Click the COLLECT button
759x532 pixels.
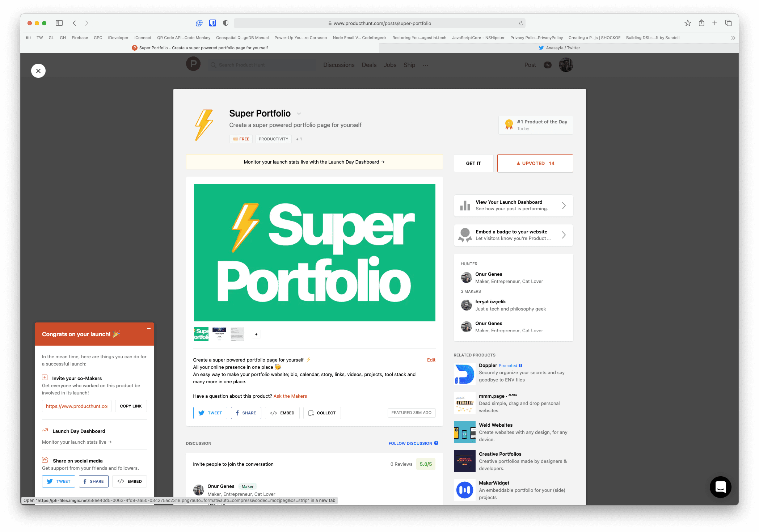tap(322, 413)
